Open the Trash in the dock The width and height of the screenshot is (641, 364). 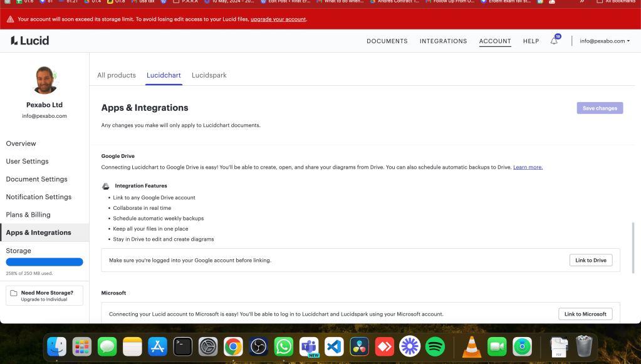tap(584, 346)
